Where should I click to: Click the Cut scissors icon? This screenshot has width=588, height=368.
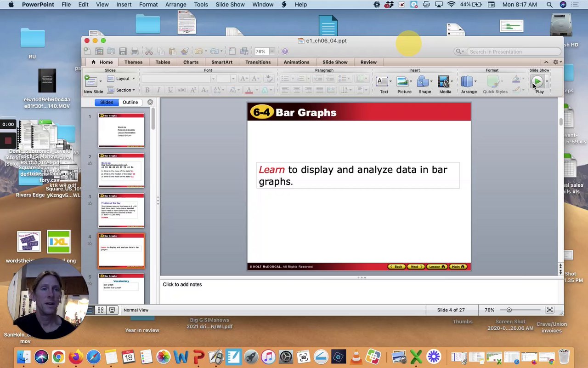click(149, 51)
